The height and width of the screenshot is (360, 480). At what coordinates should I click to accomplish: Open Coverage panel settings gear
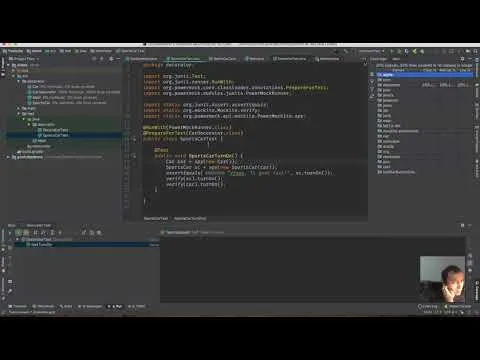(462, 59)
